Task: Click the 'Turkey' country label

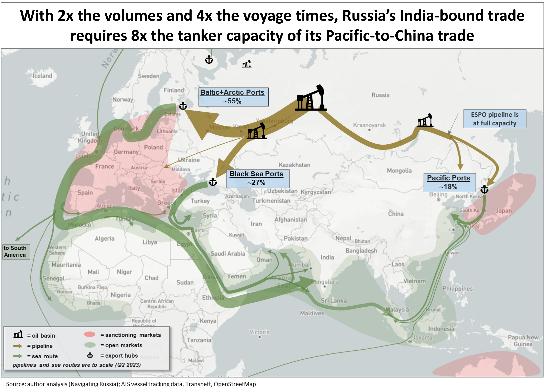Action: [x=200, y=201]
